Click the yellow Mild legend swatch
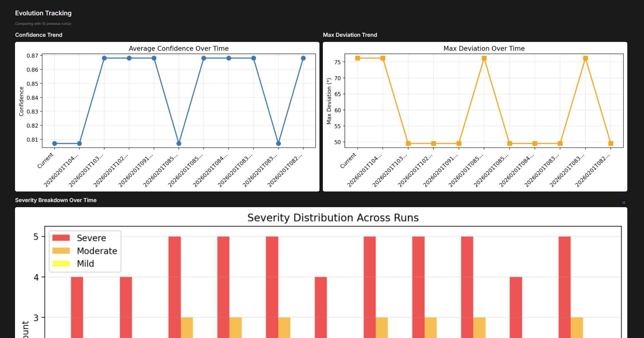Viewport: 644px width, 338px height. (x=61, y=263)
